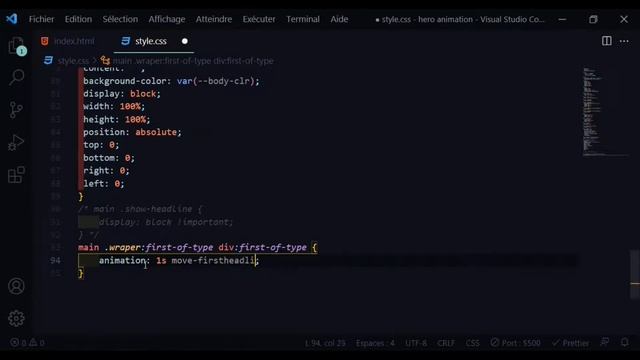Viewport: 640px width, 360px height.
Task: Open the Search view icon
Action: (x=16, y=77)
